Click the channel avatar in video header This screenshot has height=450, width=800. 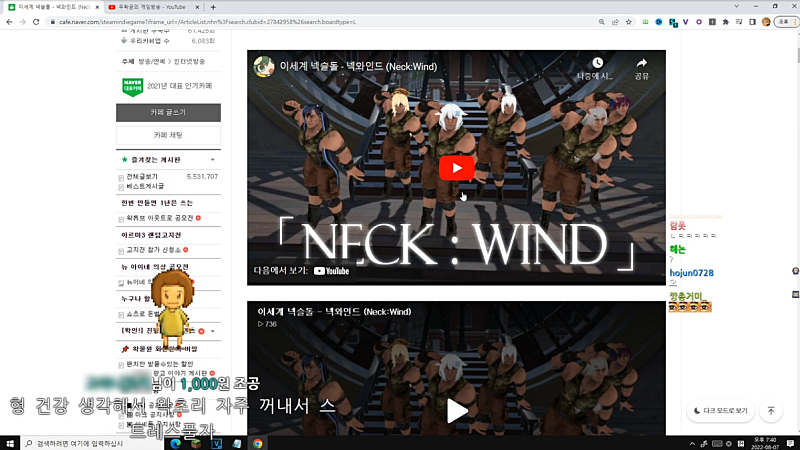(x=264, y=67)
